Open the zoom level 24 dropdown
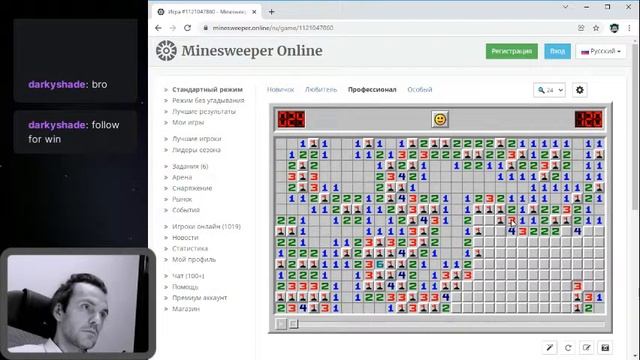The height and width of the screenshot is (360, 640). 549,90
